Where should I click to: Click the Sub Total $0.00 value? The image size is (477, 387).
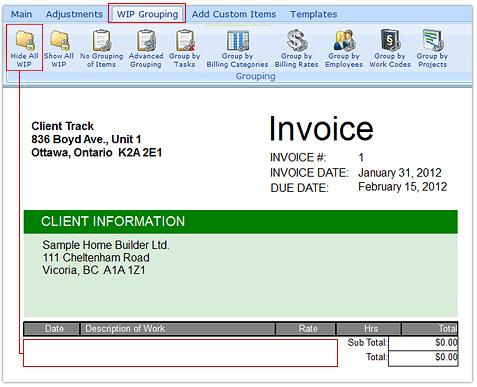tap(423, 343)
